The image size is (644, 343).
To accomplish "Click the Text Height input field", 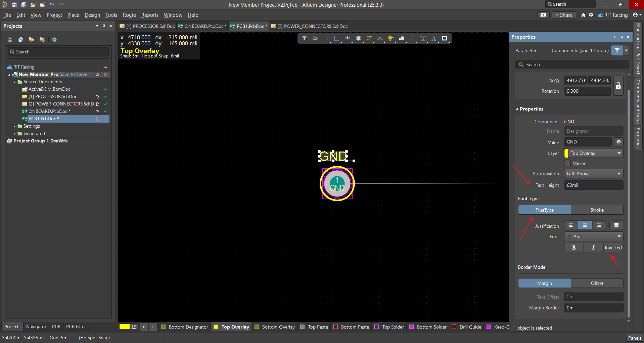I will pos(594,185).
